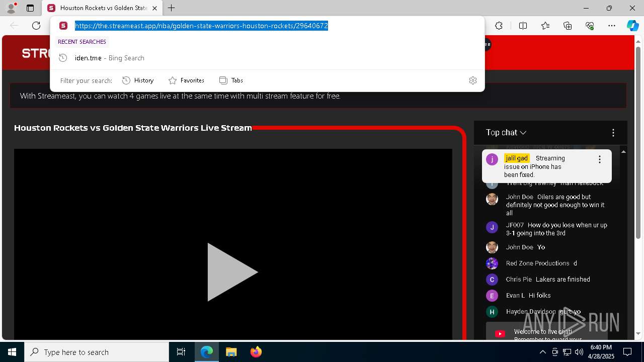Filter search by Tabs

tap(231, 80)
